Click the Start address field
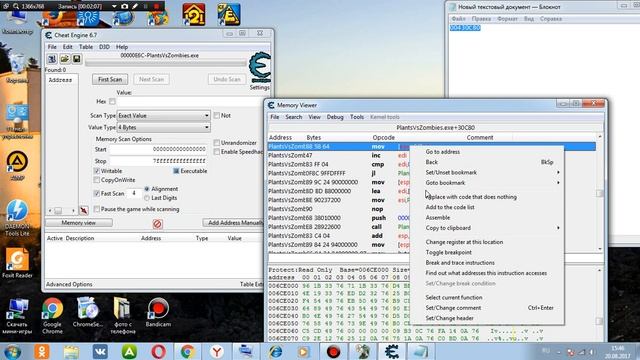Screen dimensions: 640x360 point(158,149)
